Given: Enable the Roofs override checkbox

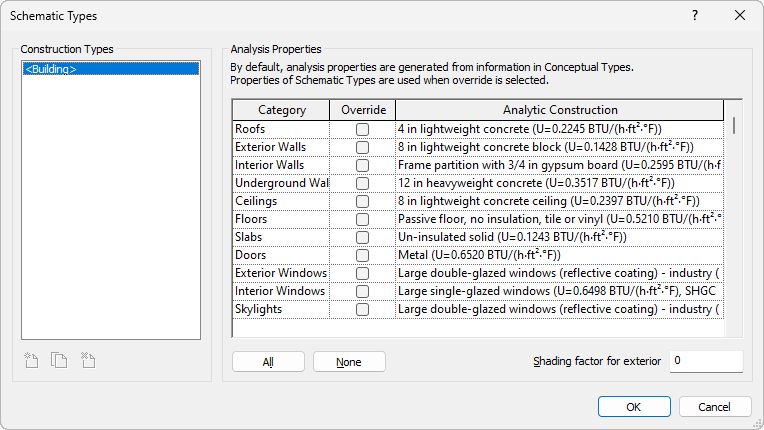Looking at the screenshot, I should [362, 129].
